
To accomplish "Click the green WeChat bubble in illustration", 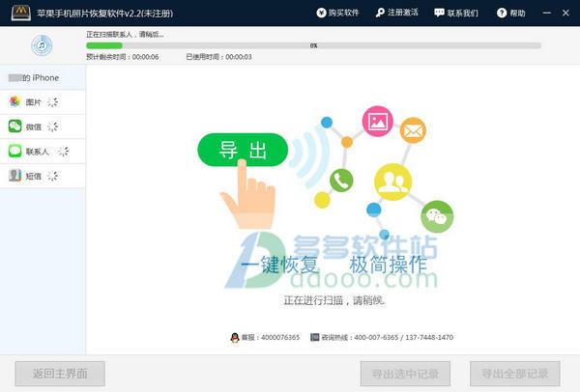I will coord(437,216).
